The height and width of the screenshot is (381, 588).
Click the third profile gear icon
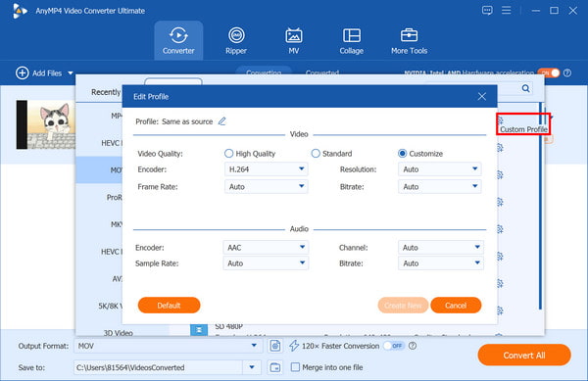point(500,175)
